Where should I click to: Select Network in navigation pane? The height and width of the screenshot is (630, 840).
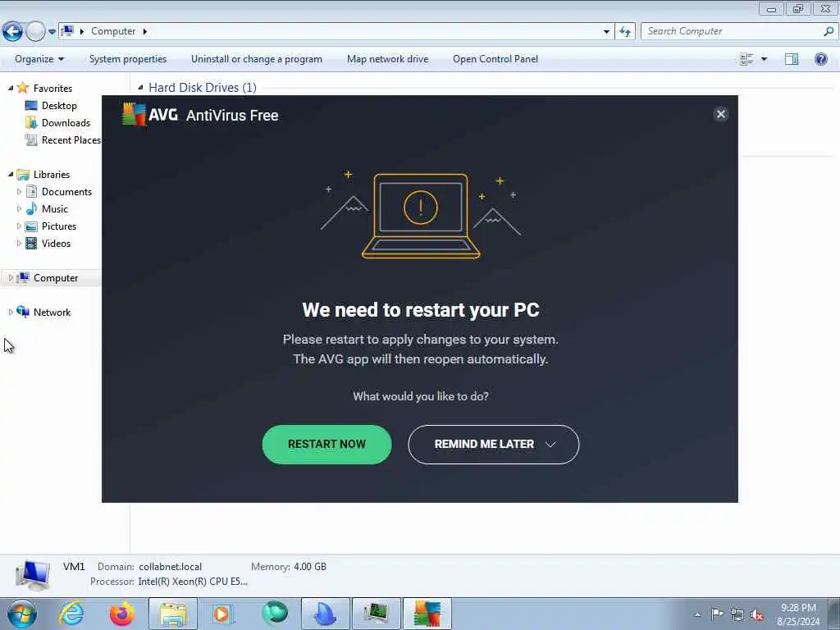pyautogui.click(x=52, y=312)
